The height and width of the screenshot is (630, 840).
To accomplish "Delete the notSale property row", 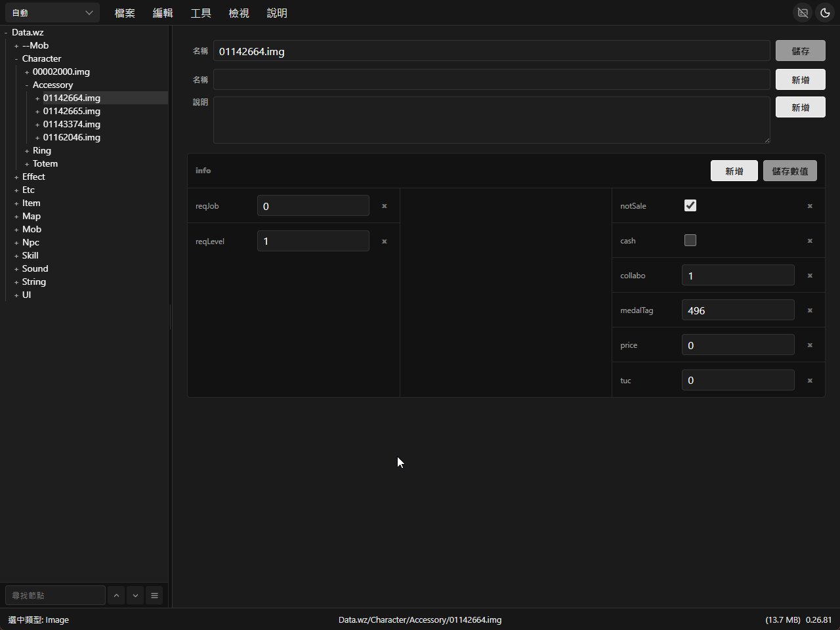I will pos(810,206).
